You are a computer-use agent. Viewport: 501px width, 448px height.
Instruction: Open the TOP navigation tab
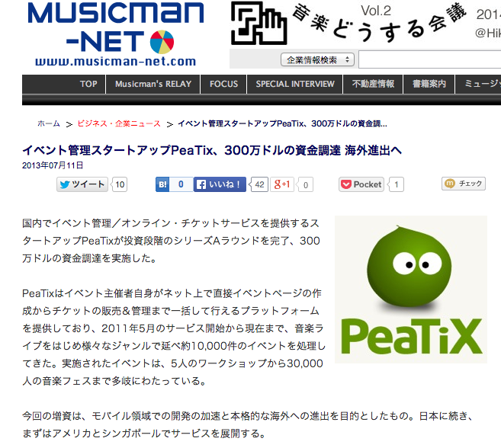click(88, 84)
